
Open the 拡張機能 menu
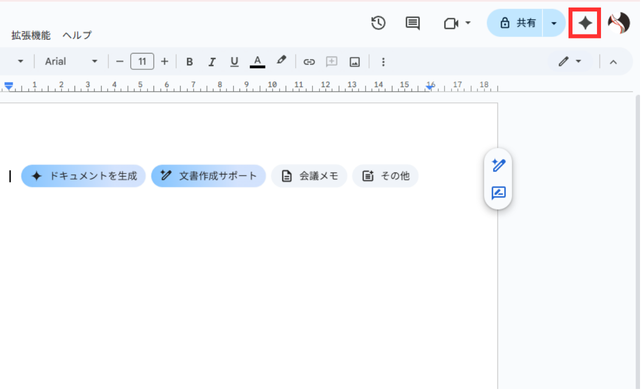[31, 36]
